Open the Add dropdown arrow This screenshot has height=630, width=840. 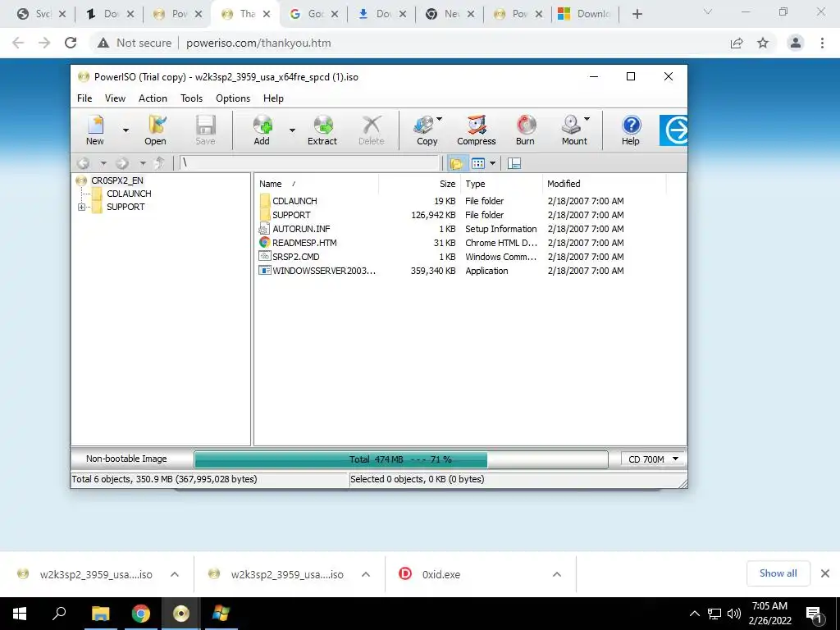[x=292, y=130]
